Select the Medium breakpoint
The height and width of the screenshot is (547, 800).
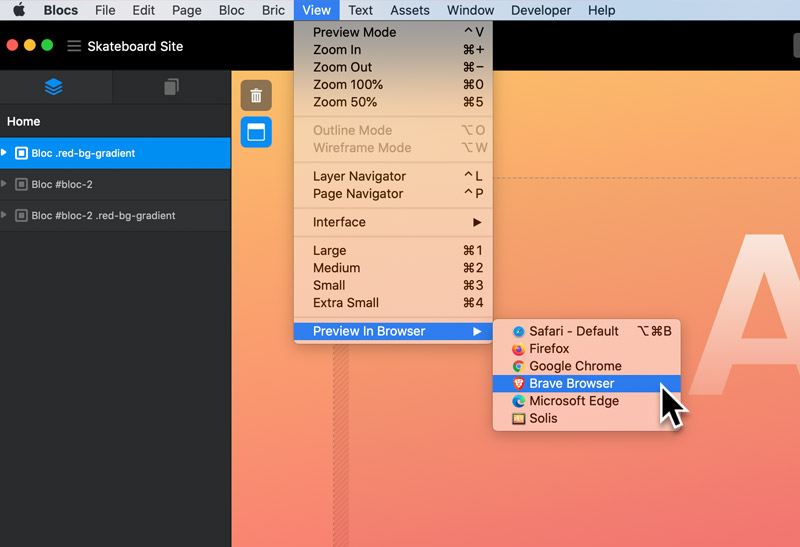[x=393, y=268]
